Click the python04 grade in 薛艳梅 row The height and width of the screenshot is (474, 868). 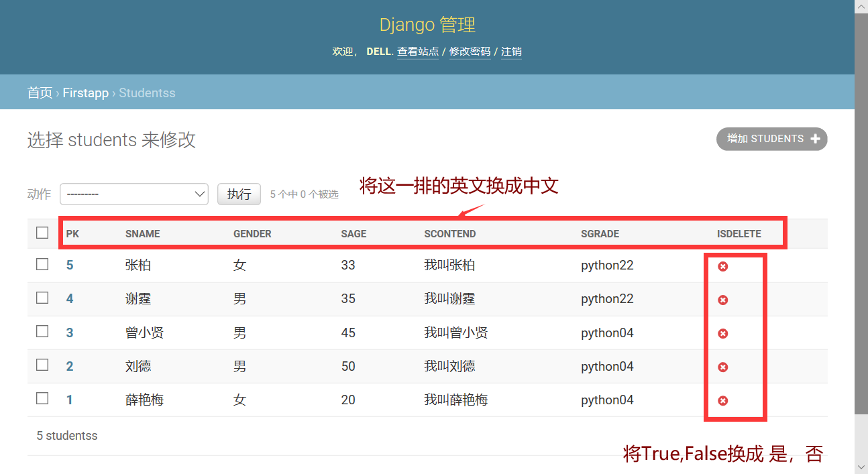click(x=607, y=400)
